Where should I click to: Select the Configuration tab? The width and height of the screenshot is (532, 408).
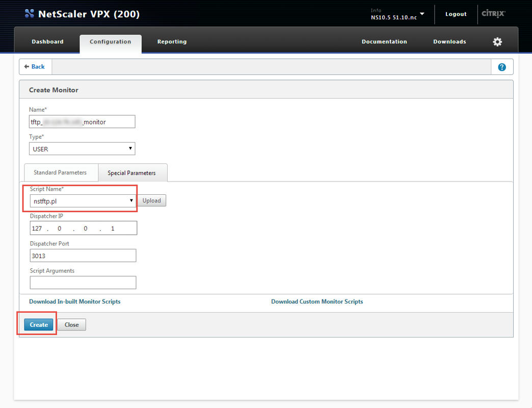pos(110,42)
